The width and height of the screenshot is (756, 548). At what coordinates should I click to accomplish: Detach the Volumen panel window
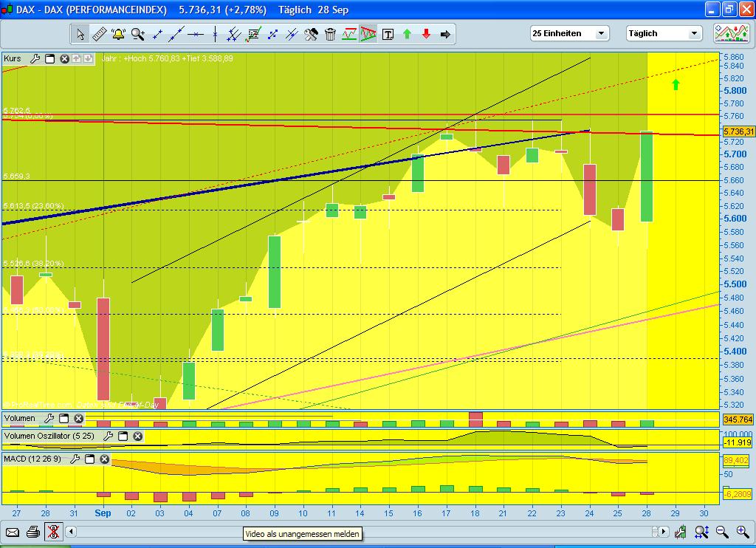click(63, 418)
